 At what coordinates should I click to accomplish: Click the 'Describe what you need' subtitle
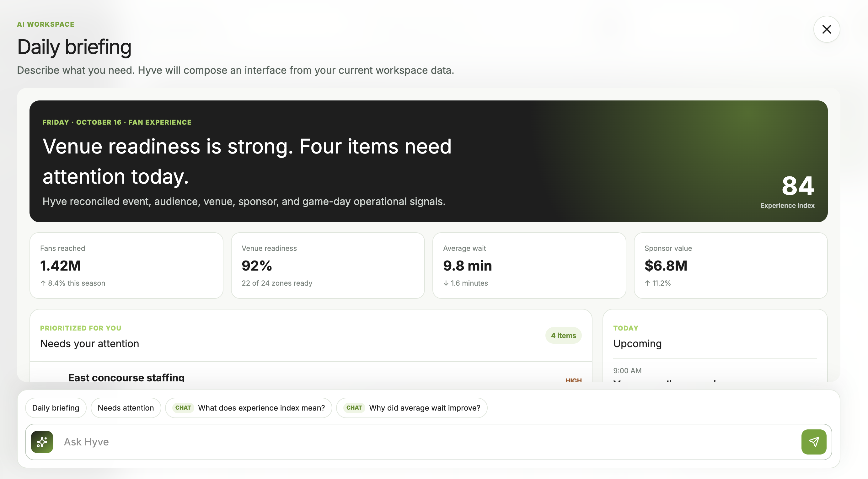[236, 70]
